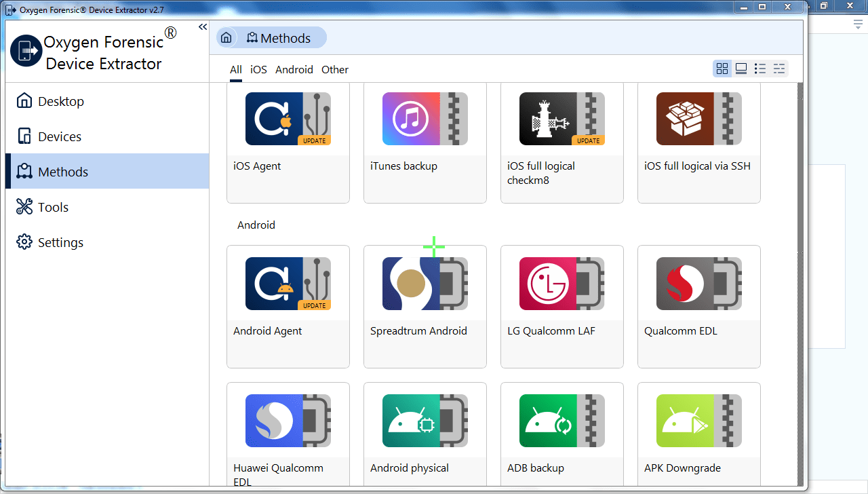Click the Spreadtrum Android label text
This screenshot has height=494, width=868.
(418, 331)
